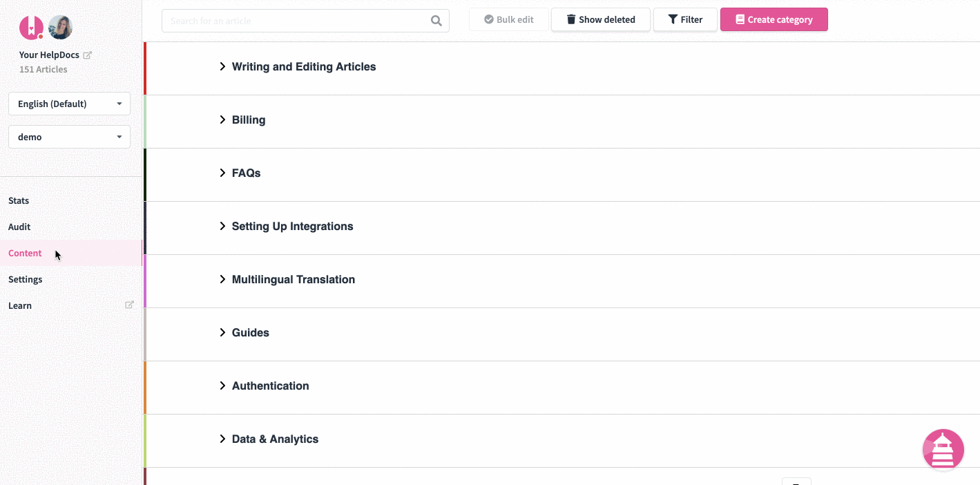
Task: Click the Your HelpDocs link
Action: [x=49, y=55]
